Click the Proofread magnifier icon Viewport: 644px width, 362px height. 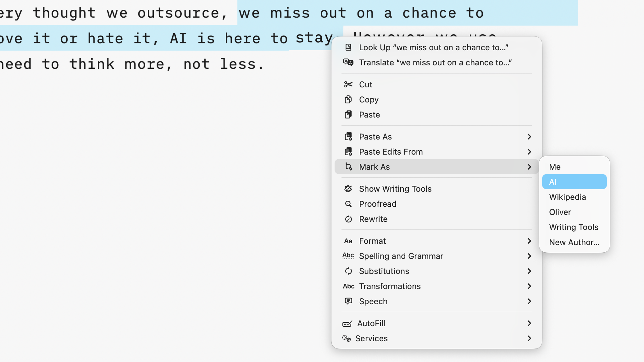pos(348,204)
